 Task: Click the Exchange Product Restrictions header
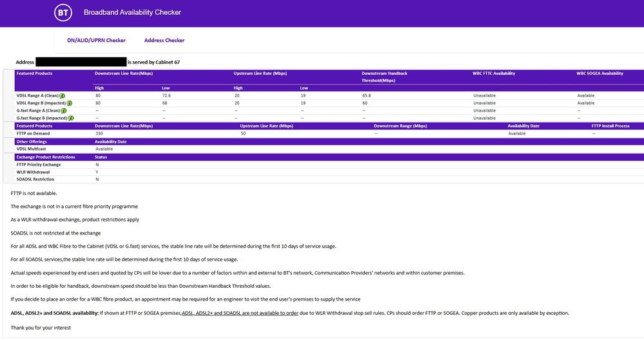46,156
